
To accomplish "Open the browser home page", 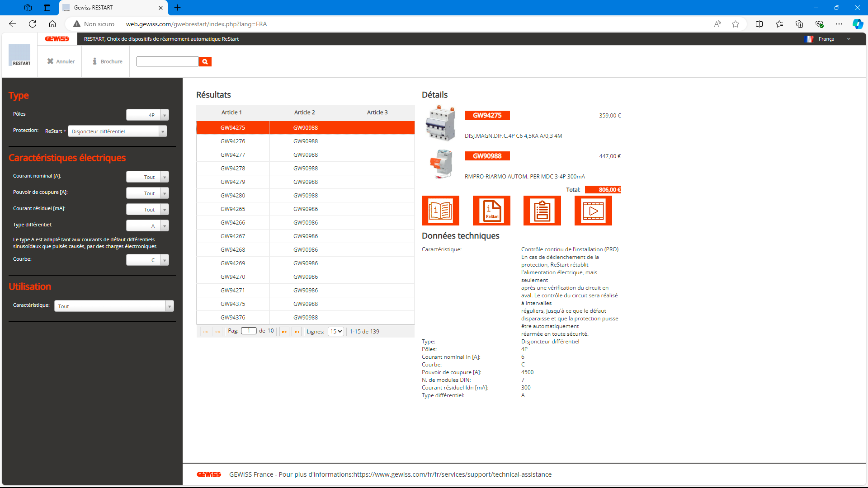I will [x=52, y=24].
